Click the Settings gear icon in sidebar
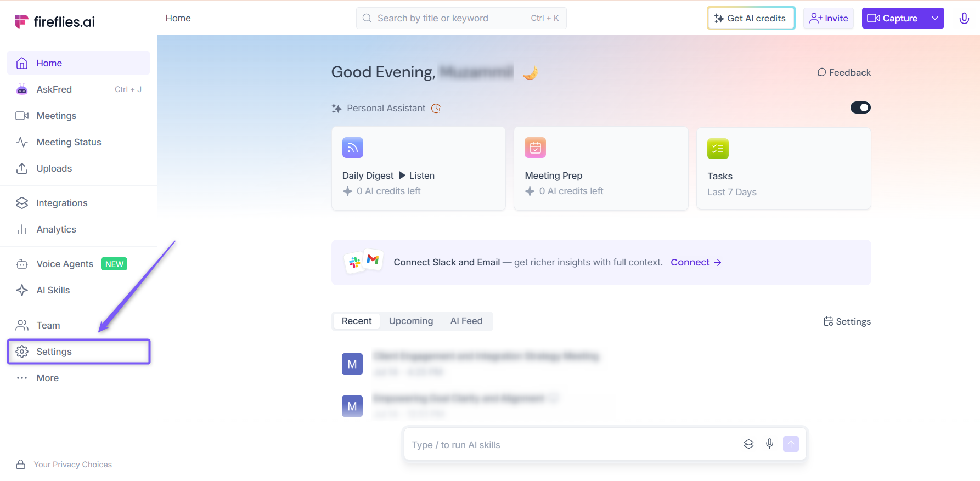The height and width of the screenshot is (481, 980). click(22, 352)
